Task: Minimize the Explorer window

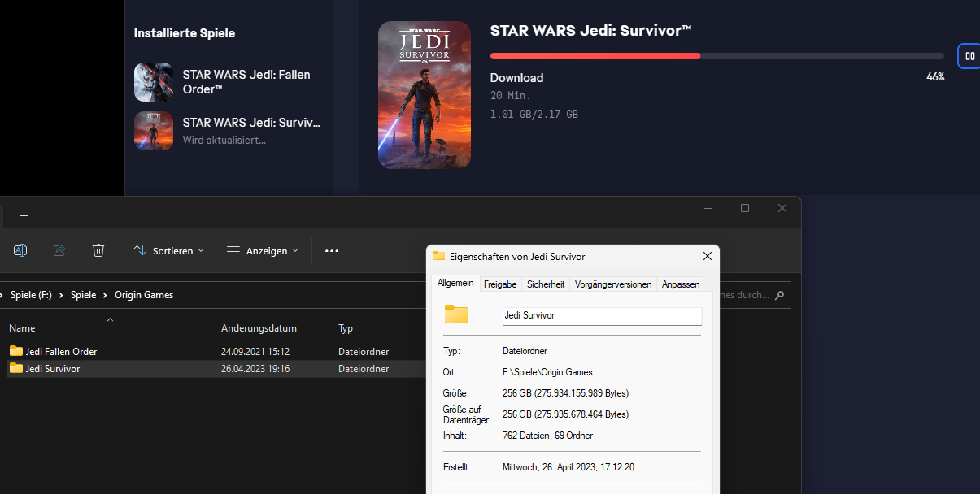Action: pos(707,209)
